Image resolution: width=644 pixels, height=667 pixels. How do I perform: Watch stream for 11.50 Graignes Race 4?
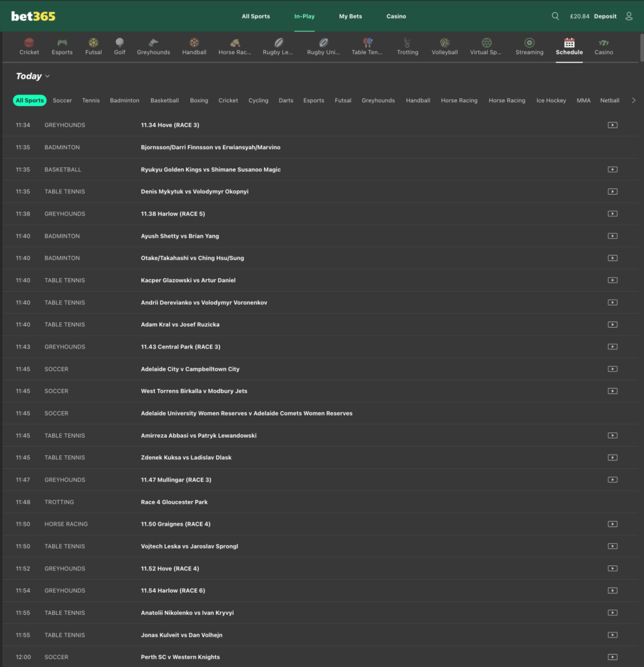pos(613,524)
